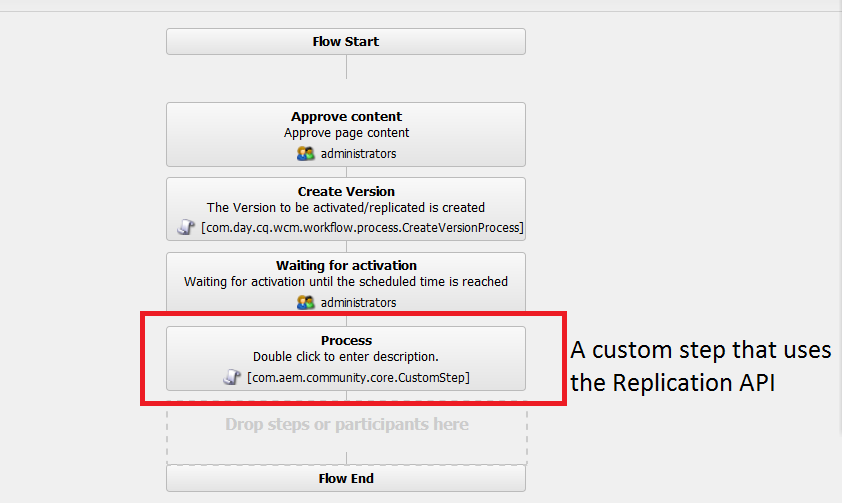The width and height of the screenshot is (842, 503).
Task: Click the custom step Replication API annotation
Action: 700,366
